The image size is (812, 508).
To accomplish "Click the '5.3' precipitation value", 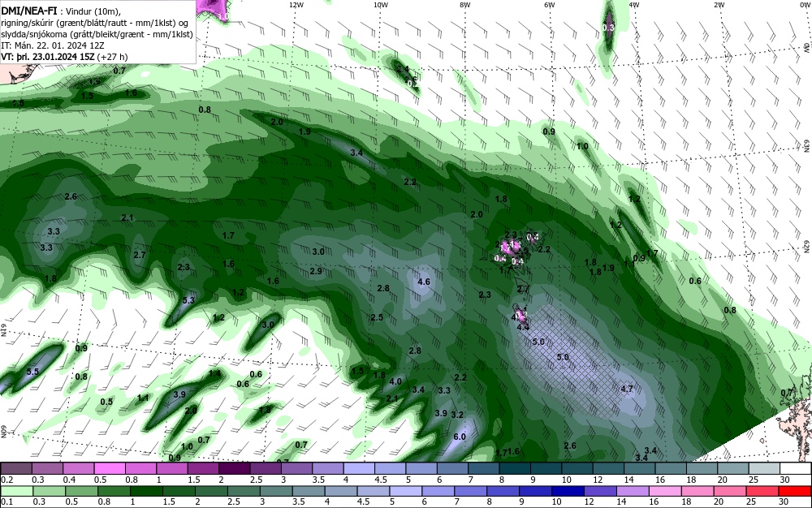I will 188,300.
